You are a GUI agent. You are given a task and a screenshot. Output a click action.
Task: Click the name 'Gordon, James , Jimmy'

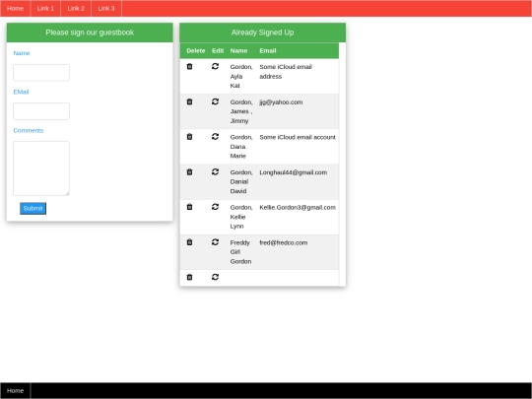(241, 111)
